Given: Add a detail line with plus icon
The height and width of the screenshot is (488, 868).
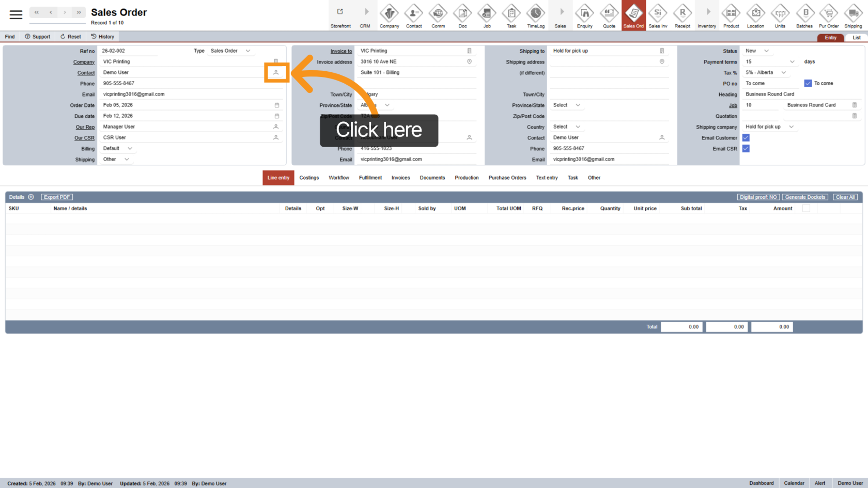Looking at the screenshot, I should point(31,197).
